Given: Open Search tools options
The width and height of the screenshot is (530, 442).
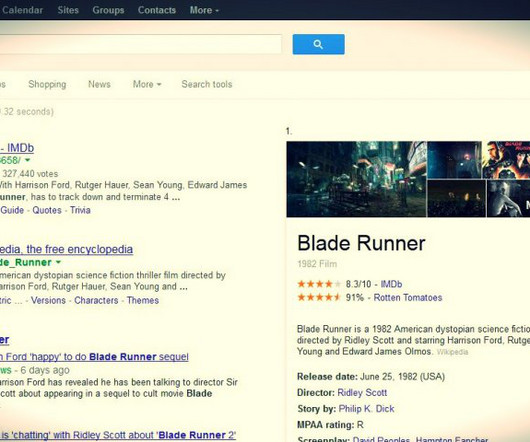Looking at the screenshot, I should tap(207, 84).
